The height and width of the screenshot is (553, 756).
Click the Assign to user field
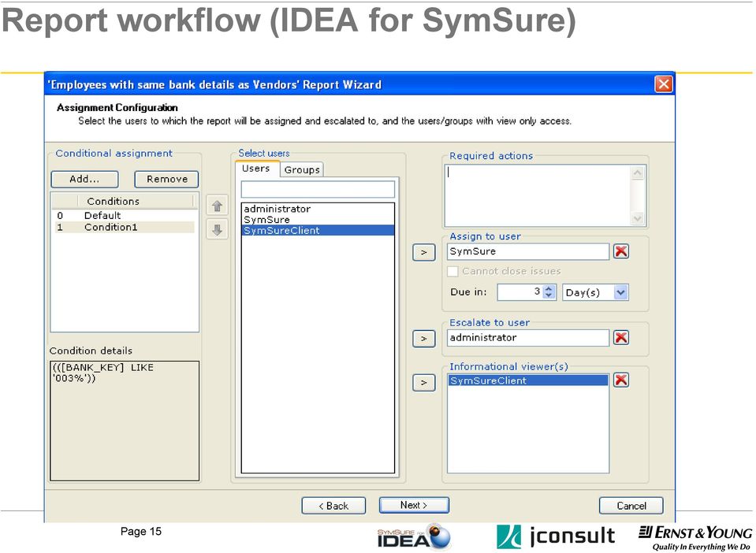tap(528, 251)
